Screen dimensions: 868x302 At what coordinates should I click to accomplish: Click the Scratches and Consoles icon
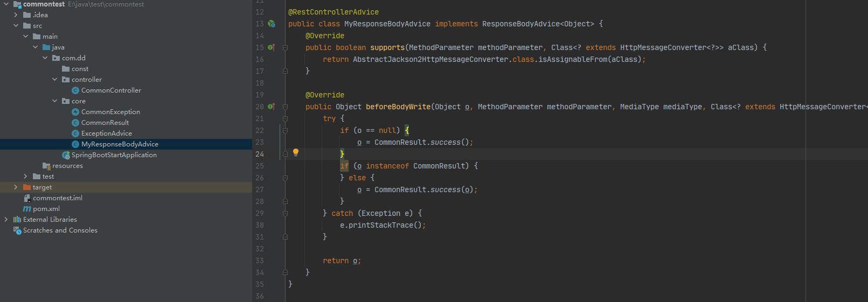tap(17, 230)
